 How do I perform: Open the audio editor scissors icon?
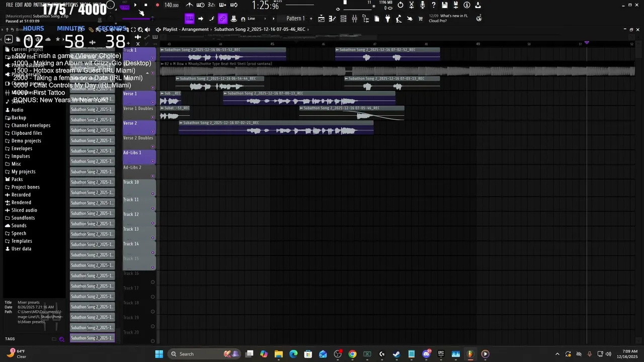(x=411, y=5)
